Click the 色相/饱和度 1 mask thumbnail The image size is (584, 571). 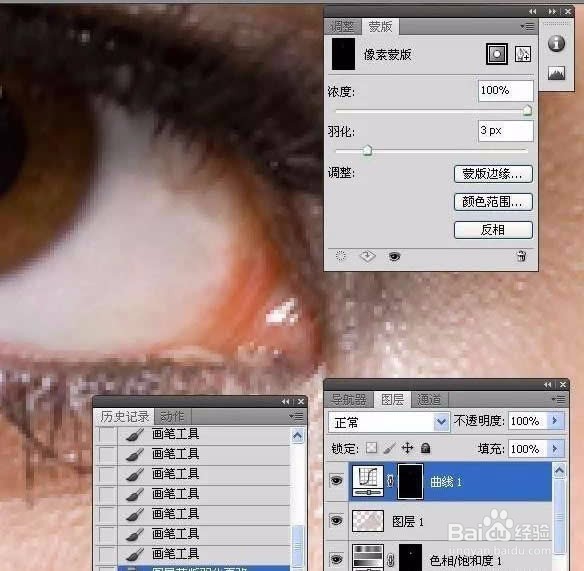[x=410, y=557]
